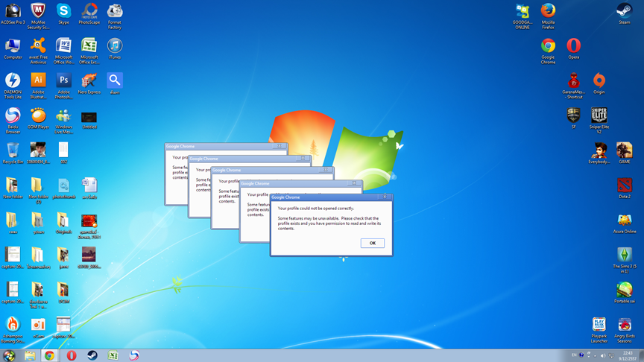Open the Untitled desktop file
This screenshot has width=644, height=362.
(89, 120)
